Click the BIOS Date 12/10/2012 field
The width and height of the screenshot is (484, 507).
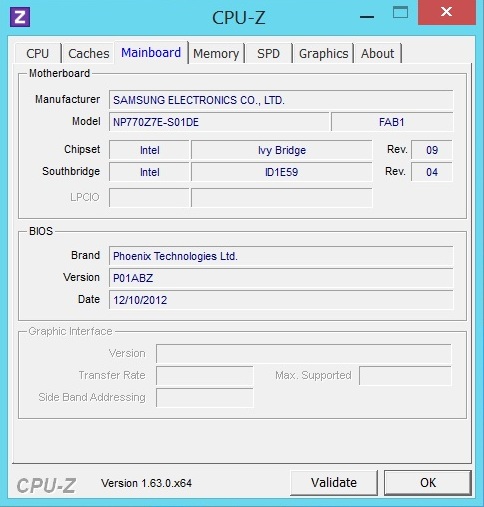(x=281, y=300)
